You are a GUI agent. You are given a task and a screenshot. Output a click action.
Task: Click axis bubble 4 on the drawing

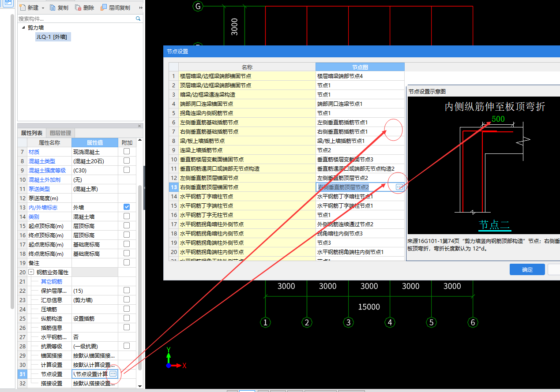coord(390,323)
